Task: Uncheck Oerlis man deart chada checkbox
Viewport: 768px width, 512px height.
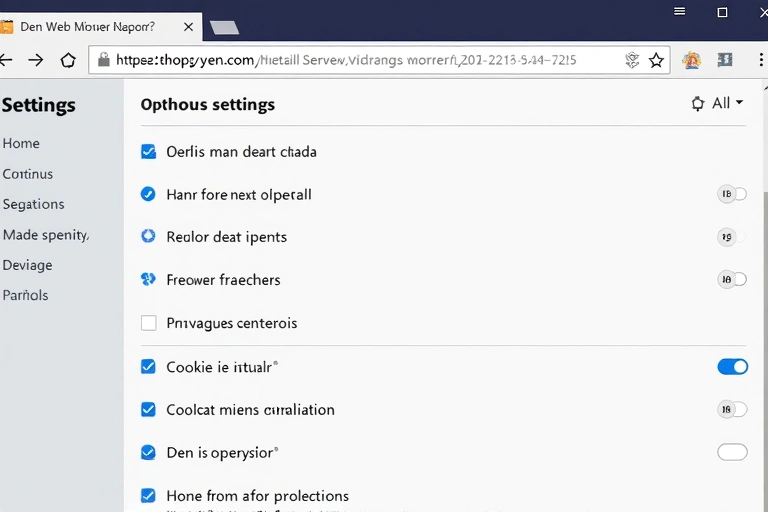Action: pos(148,151)
